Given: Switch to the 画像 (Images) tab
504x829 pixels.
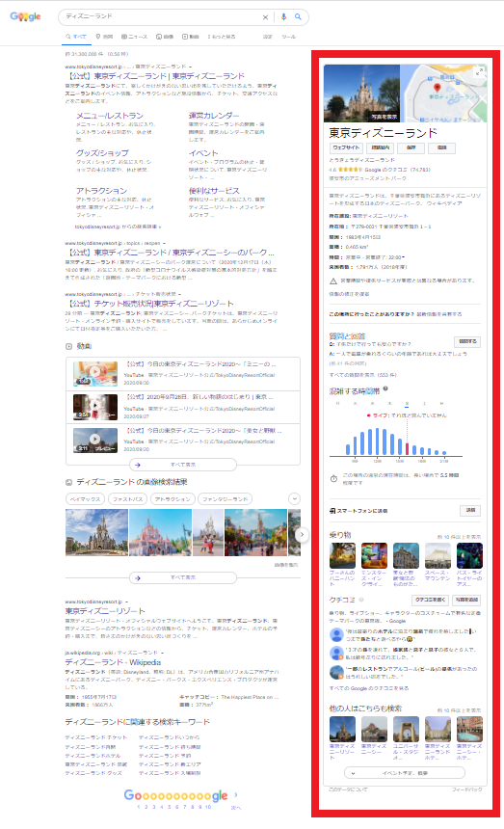Looking at the screenshot, I should click(x=165, y=37).
